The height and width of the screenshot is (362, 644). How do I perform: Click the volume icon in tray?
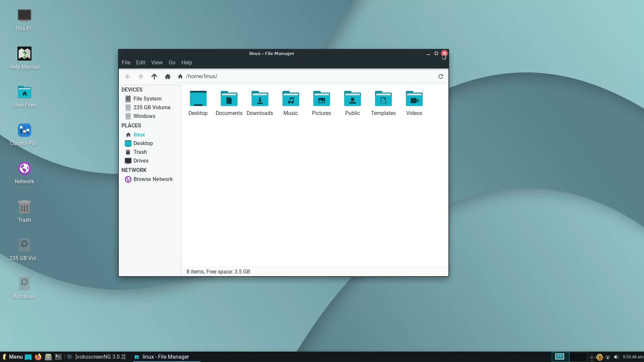616,357
